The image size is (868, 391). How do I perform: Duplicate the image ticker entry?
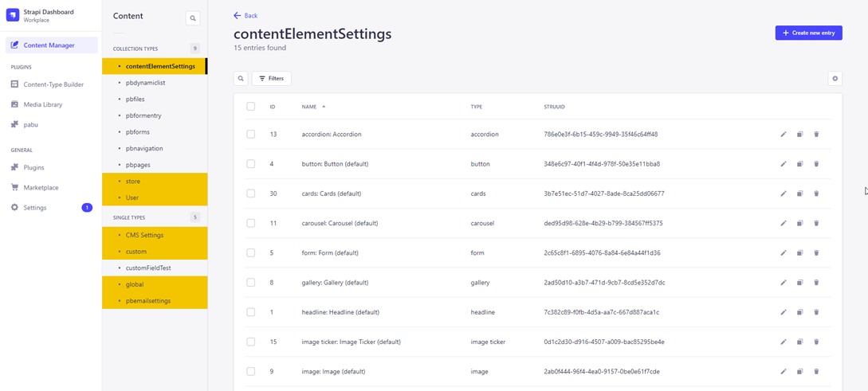pyautogui.click(x=800, y=342)
